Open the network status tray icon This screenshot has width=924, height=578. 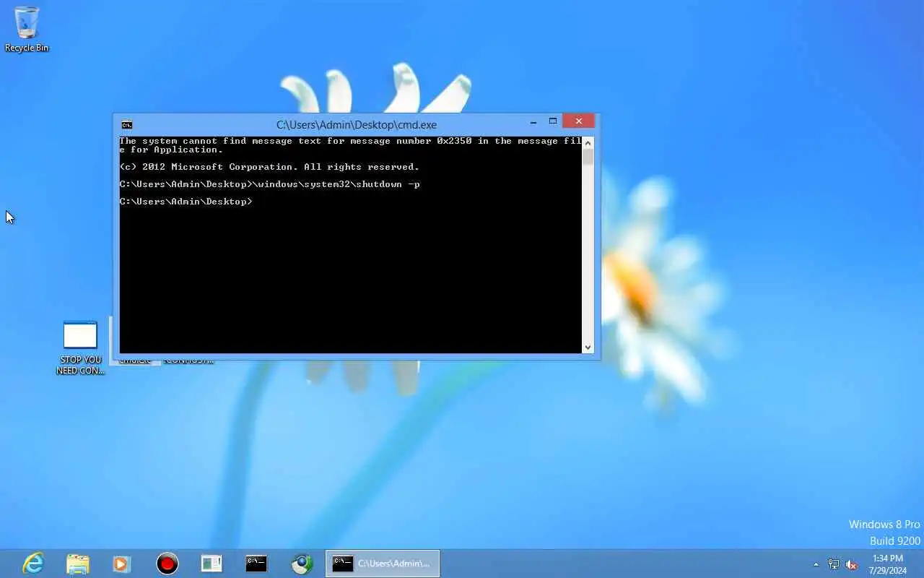pyautogui.click(x=834, y=564)
